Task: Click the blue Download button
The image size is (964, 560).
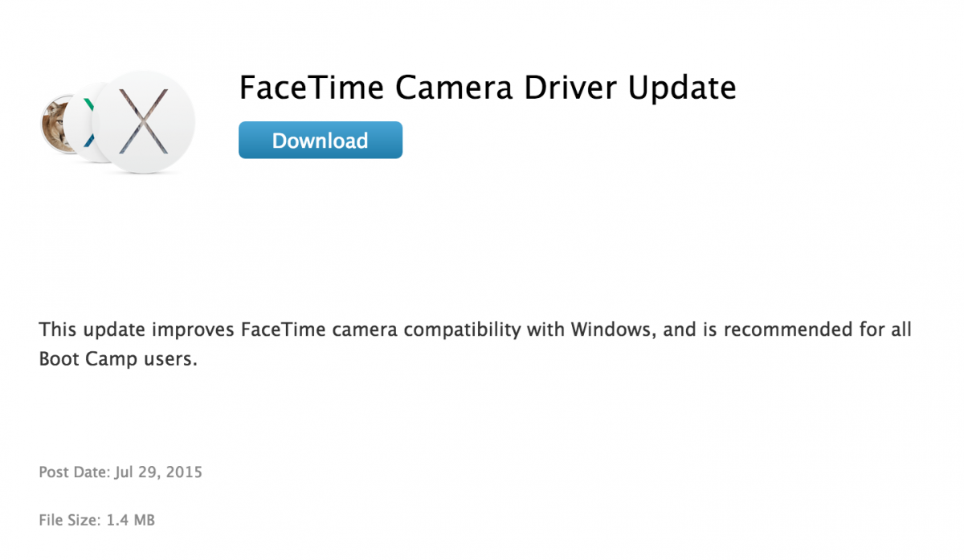Action: pyautogui.click(x=320, y=141)
